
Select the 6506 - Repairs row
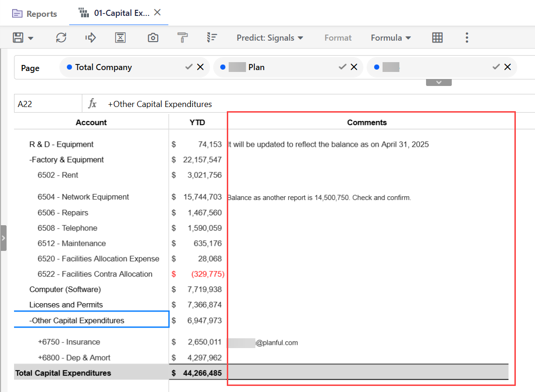(63, 213)
